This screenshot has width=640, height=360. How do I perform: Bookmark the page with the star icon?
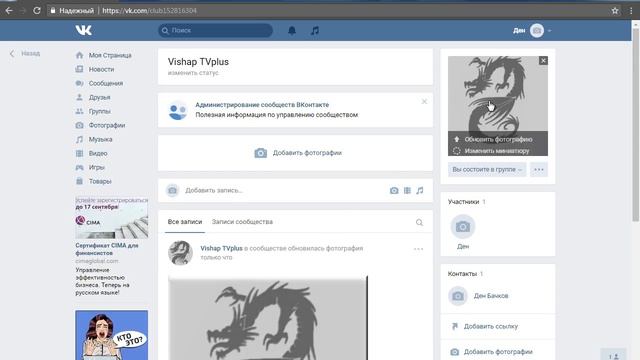click(615, 11)
